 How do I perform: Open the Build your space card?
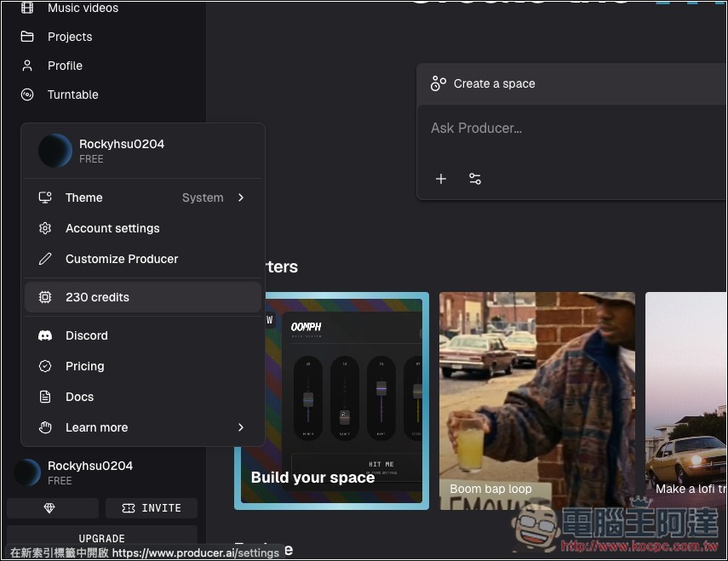coord(331,401)
